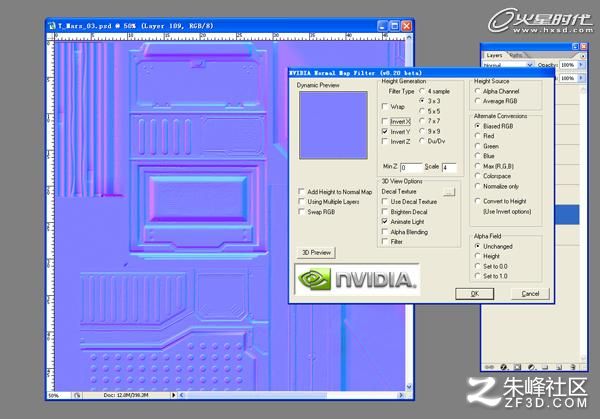Choose the 5 x 5 filter type
The image size is (600, 419).
(x=422, y=111)
